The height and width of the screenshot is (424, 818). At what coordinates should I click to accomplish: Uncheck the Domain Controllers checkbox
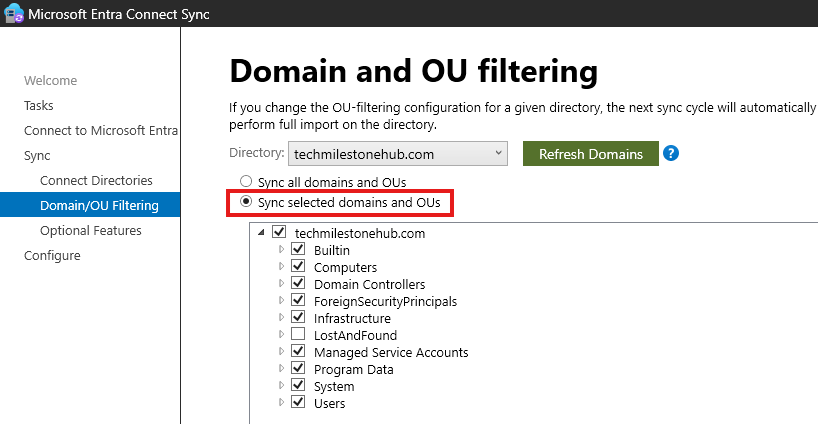tap(298, 283)
